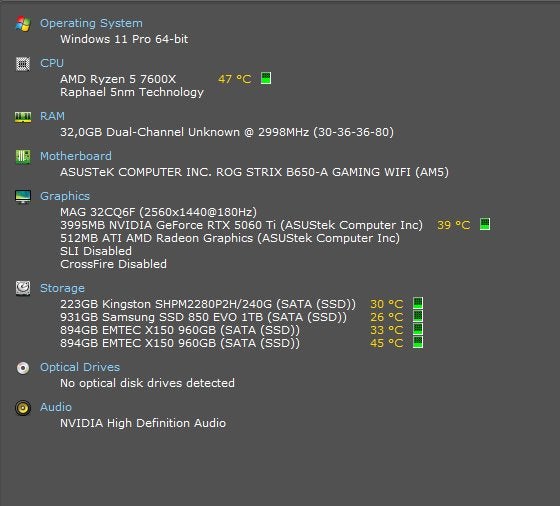The image size is (560, 506).
Task: Click the CPU chip icon
Action: pos(23,64)
